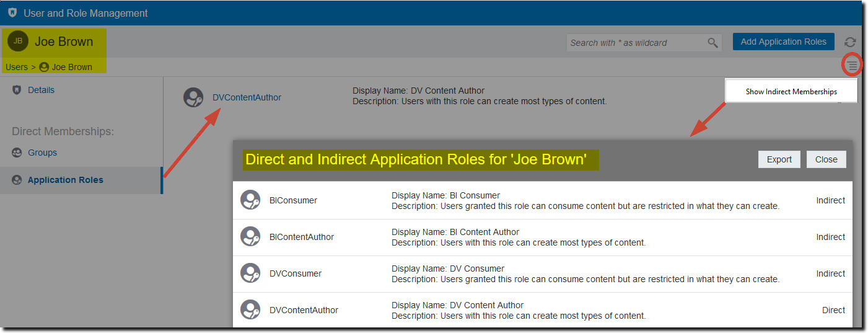Click the BIContentAuthor role icon

[x=250, y=236]
